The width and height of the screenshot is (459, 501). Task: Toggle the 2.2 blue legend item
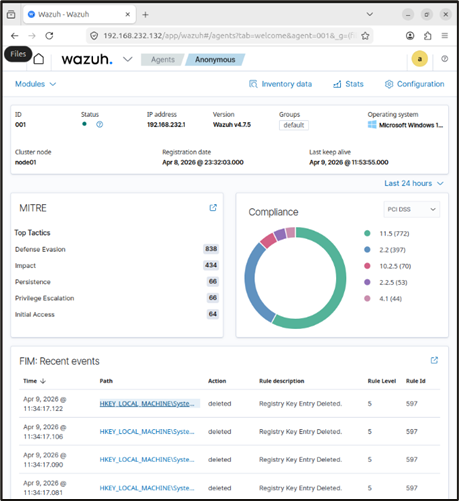385,250
